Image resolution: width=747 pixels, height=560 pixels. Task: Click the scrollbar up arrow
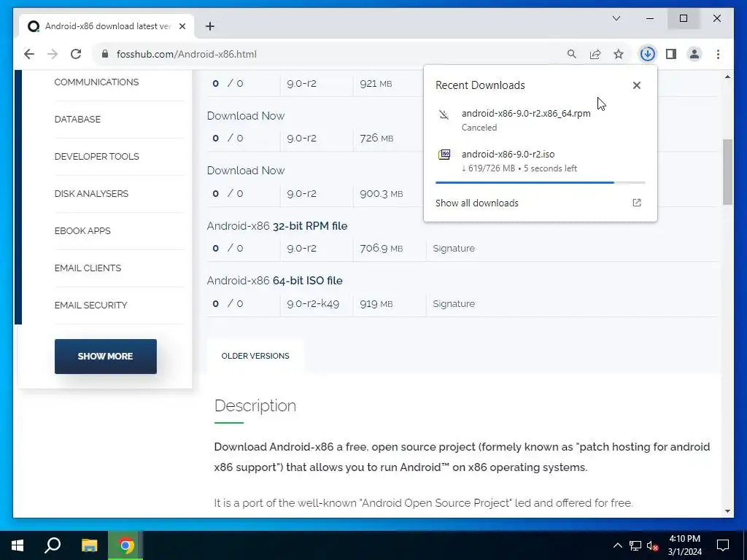pyautogui.click(x=727, y=77)
